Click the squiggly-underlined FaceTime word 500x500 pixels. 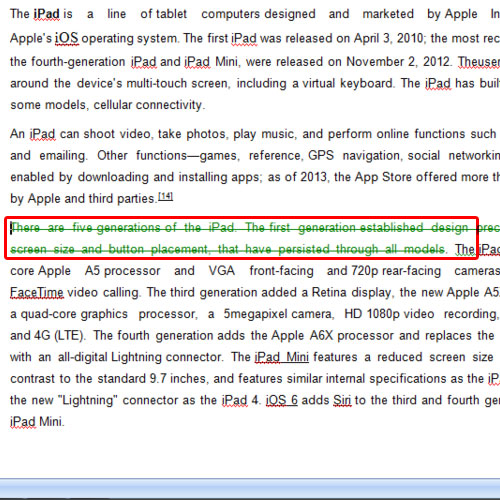[37, 292]
